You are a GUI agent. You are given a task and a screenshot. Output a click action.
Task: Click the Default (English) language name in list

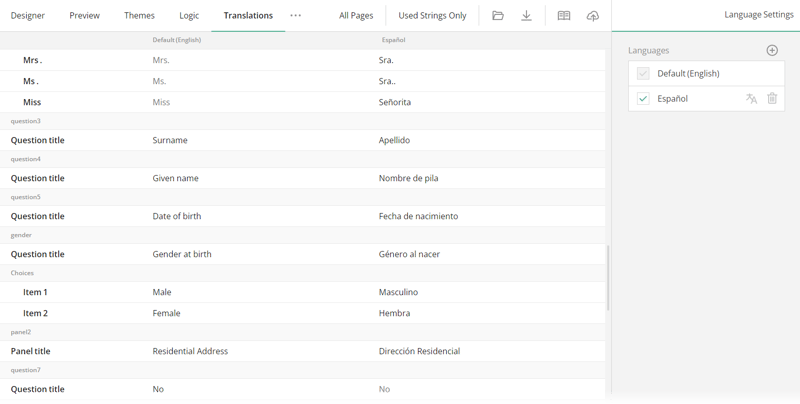tap(688, 73)
